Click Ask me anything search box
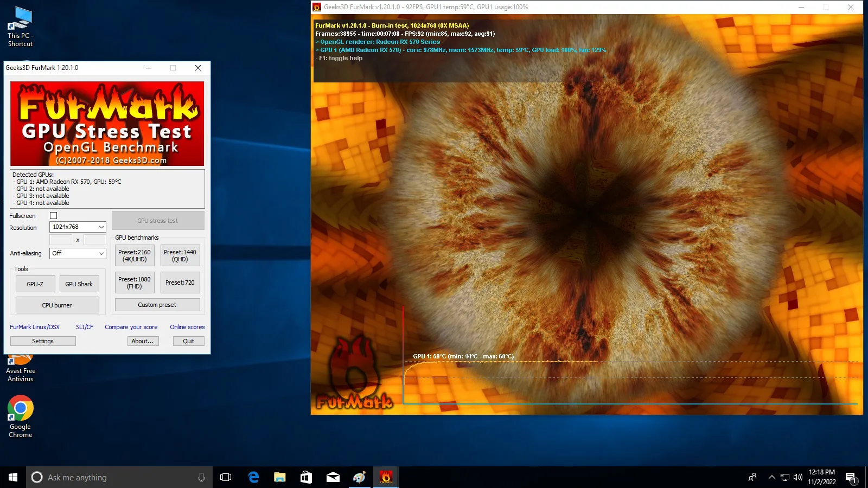The image size is (868, 488). [119, 477]
